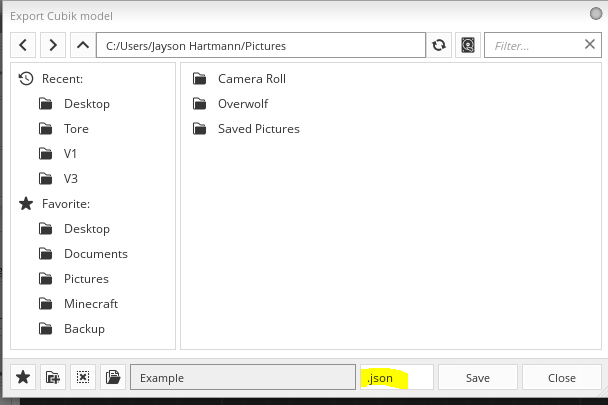The image size is (608, 405).
Task: Click the Example filename field
Action: tap(243, 377)
